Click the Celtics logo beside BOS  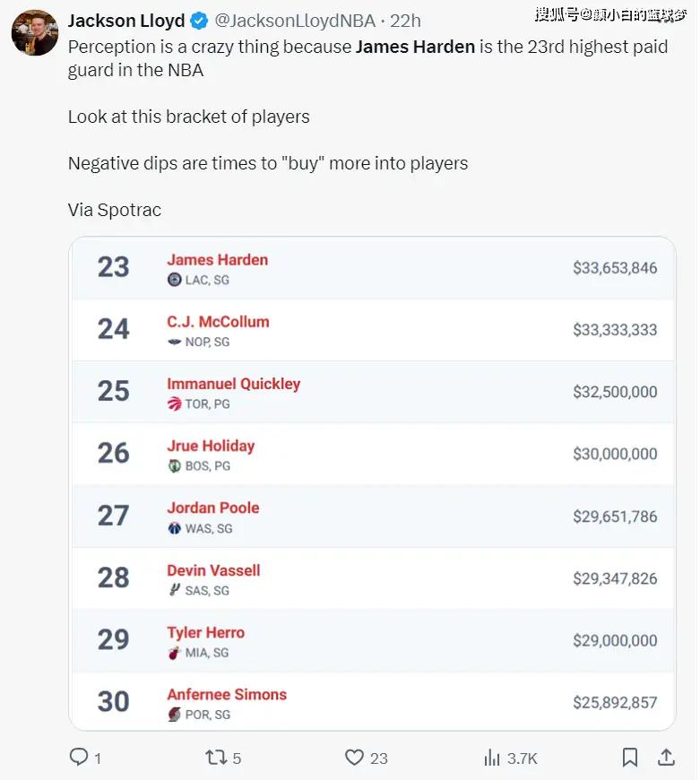point(174,465)
